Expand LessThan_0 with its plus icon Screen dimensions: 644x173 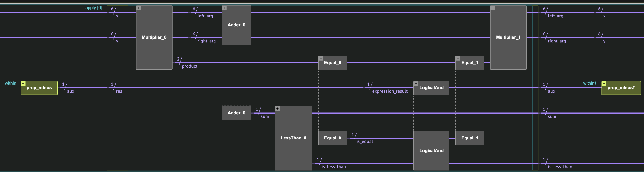(x=278, y=109)
